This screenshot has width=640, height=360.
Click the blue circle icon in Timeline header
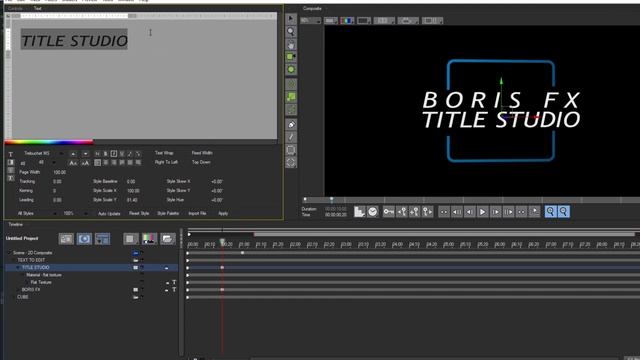coord(84,239)
